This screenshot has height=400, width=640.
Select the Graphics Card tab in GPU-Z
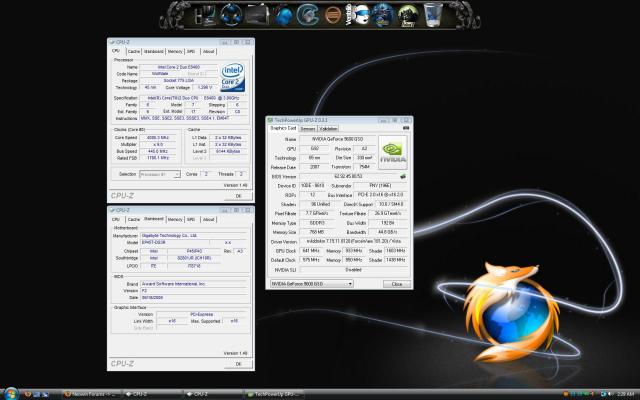(283, 128)
